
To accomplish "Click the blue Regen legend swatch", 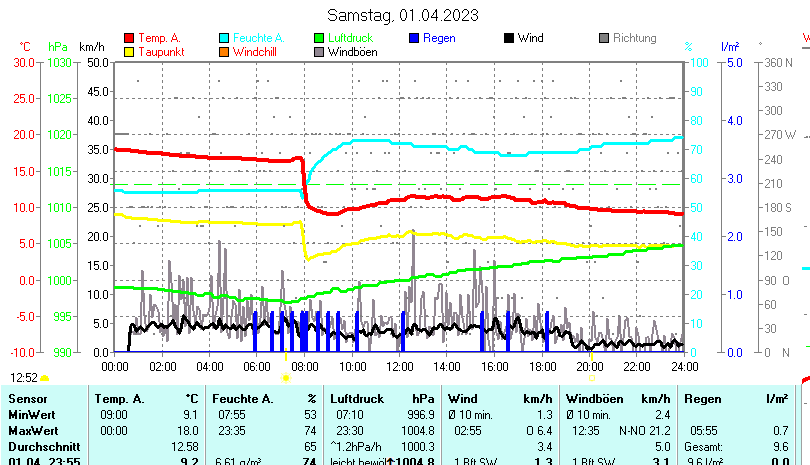I will click(x=414, y=38).
